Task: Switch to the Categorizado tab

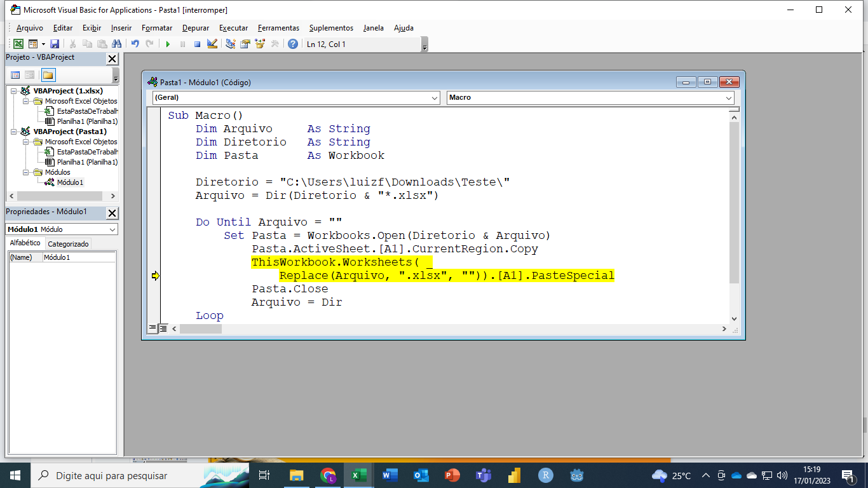Action: point(69,244)
